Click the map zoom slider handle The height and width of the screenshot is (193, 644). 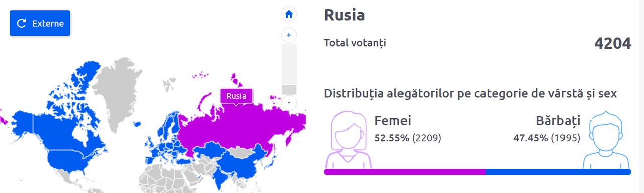click(x=289, y=89)
